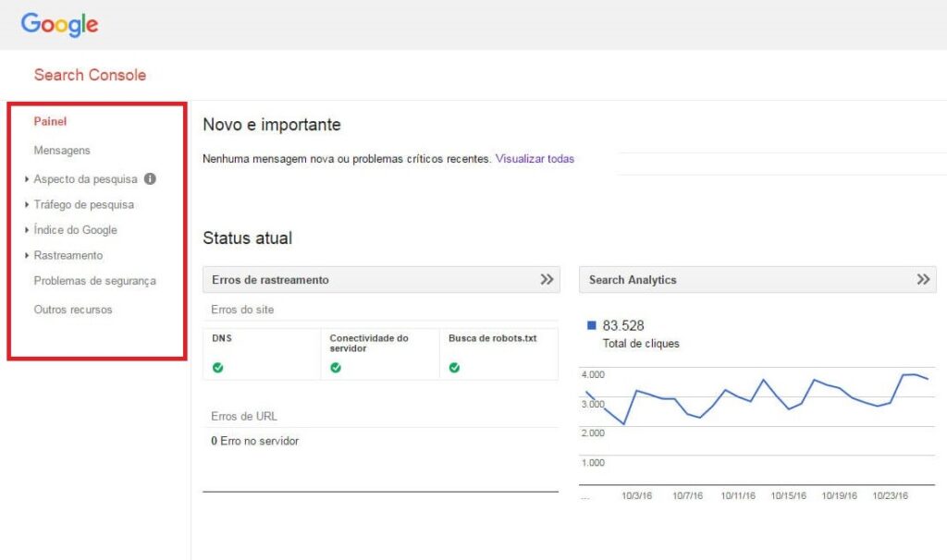
Task: Click the Busca de robots.txt check icon
Action: pyautogui.click(x=453, y=368)
